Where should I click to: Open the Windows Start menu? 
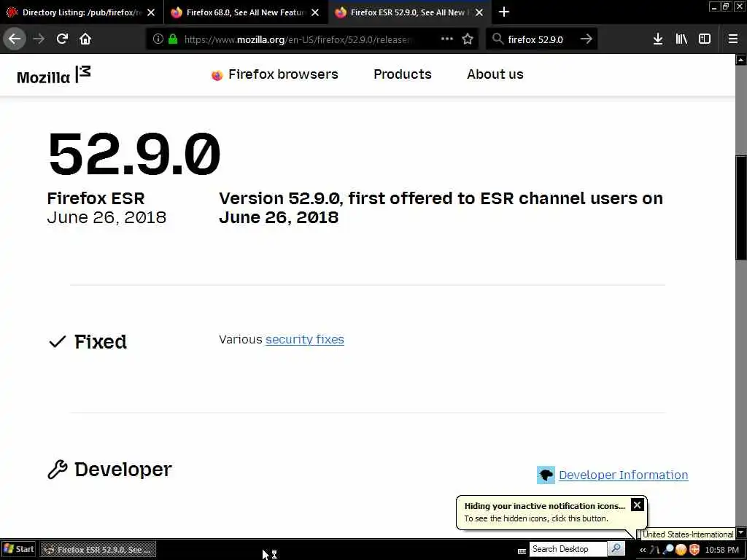click(x=18, y=549)
